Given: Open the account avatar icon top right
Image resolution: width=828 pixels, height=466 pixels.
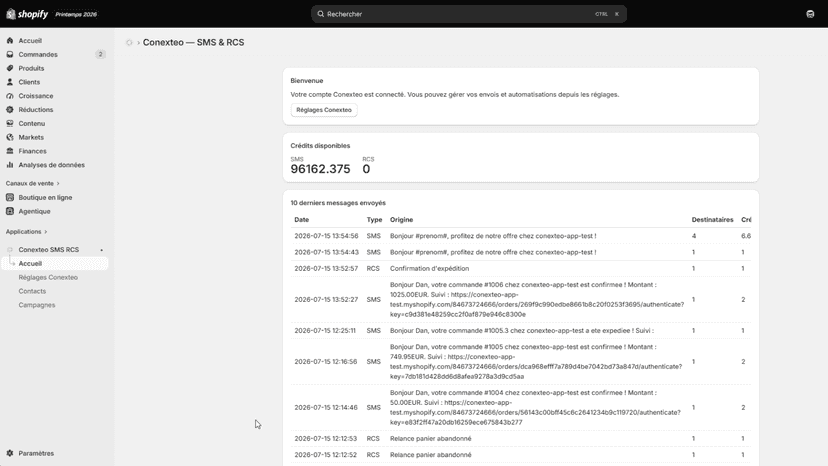Looking at the screenshot, I should pyautogui.click(x=810, y=14).
